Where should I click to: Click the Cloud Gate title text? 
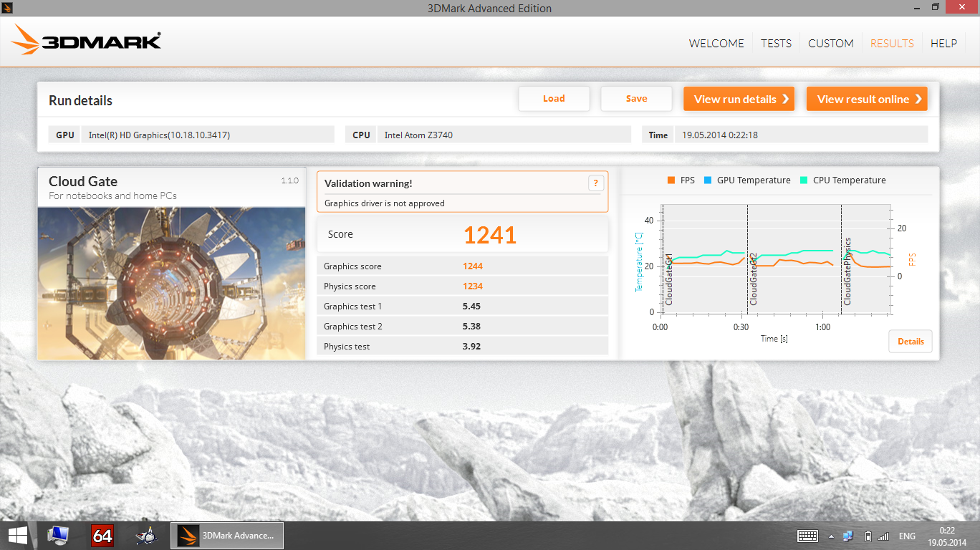coord(83,181)
